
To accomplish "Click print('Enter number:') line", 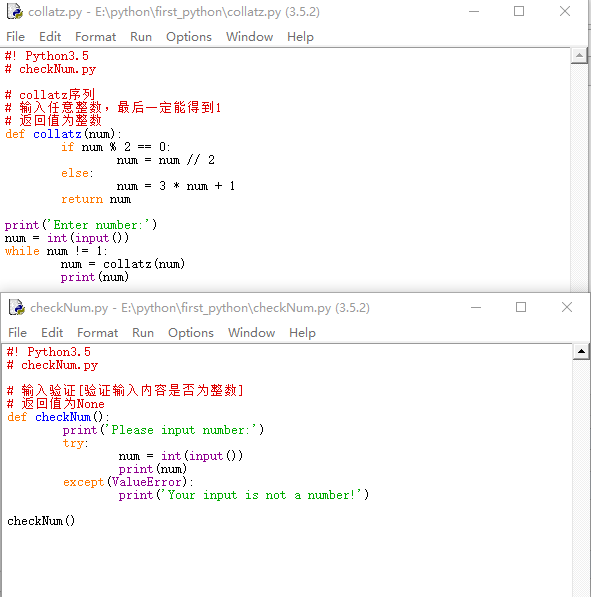I will [x=81, y=225].
